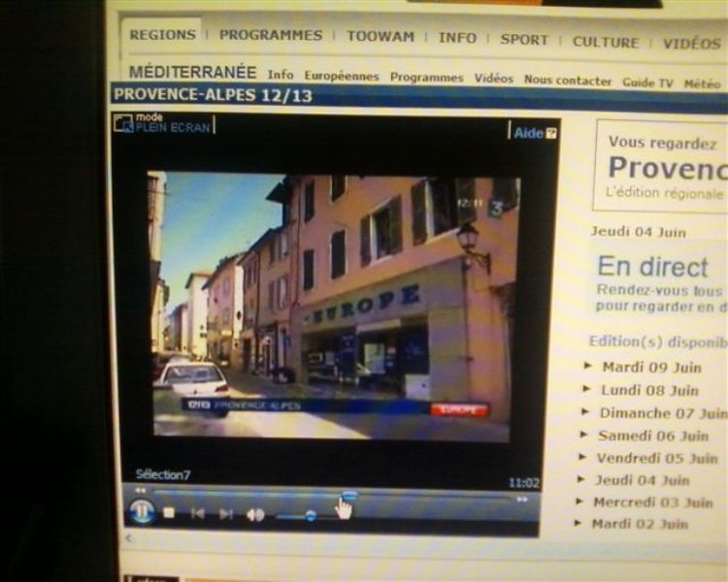Image resolution: width=728 pixels, height=582 pixels.
Task: Click the fullscreen mode icon
Action: click(123, 123)
